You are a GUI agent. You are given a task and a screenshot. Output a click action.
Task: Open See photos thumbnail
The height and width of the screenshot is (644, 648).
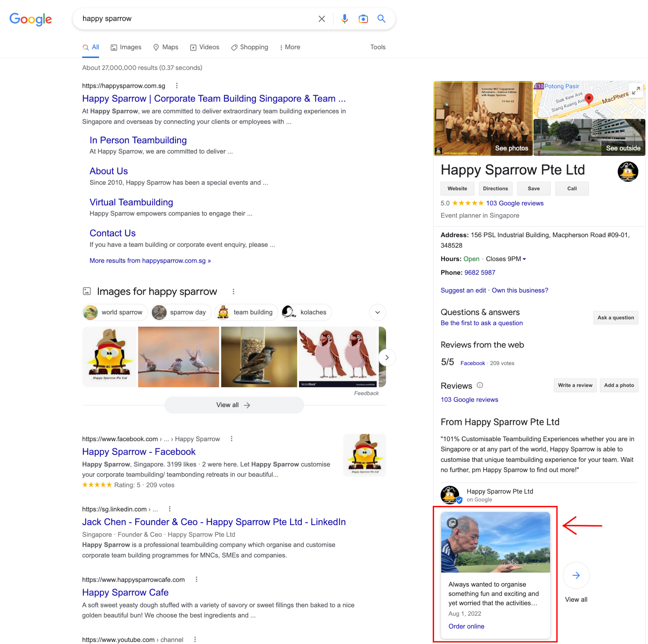click(483, 118)
